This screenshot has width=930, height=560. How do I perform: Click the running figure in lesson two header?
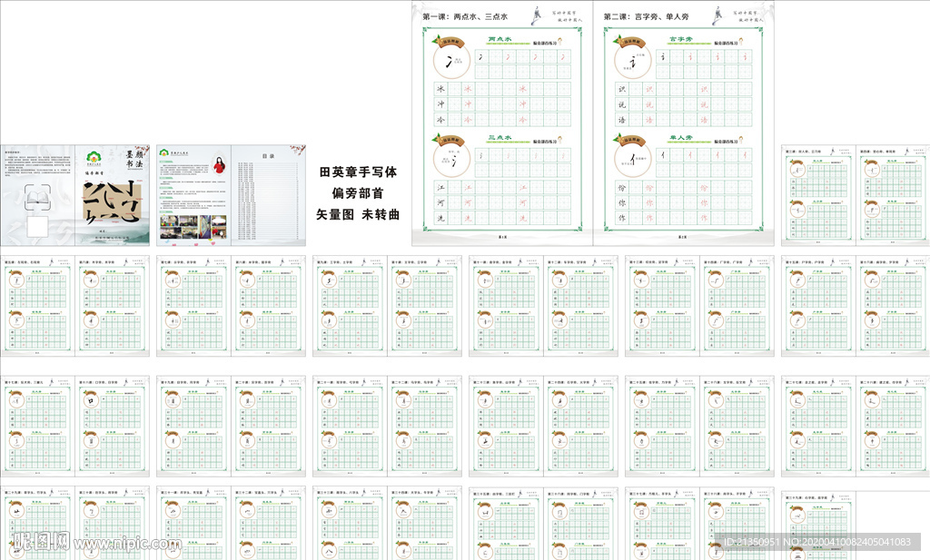(717, 15)
